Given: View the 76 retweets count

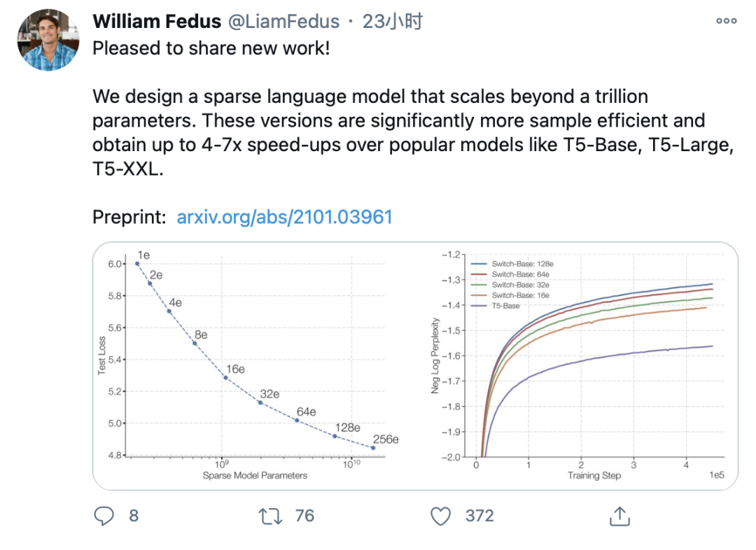Looking at the screenshot, I should (x=304, y=516).
